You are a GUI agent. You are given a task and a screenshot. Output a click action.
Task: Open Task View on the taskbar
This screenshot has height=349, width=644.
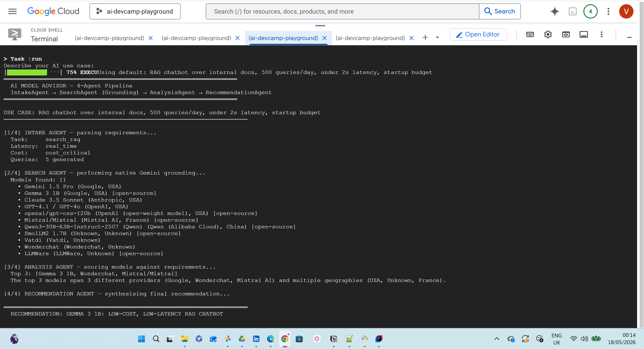pos(170,339)
